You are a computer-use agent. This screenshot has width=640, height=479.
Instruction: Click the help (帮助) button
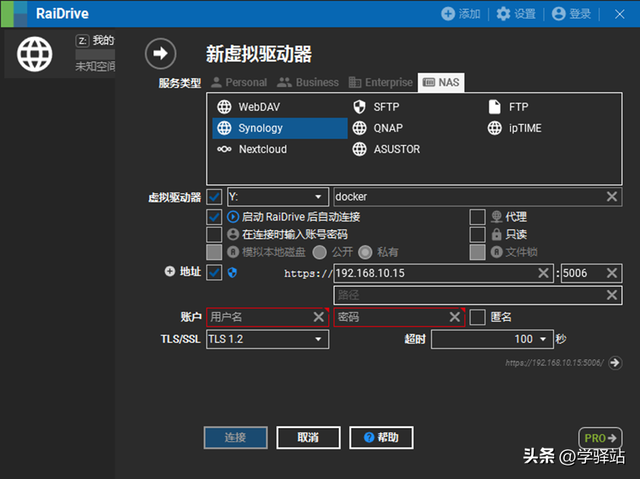click(x=381, y=437)
